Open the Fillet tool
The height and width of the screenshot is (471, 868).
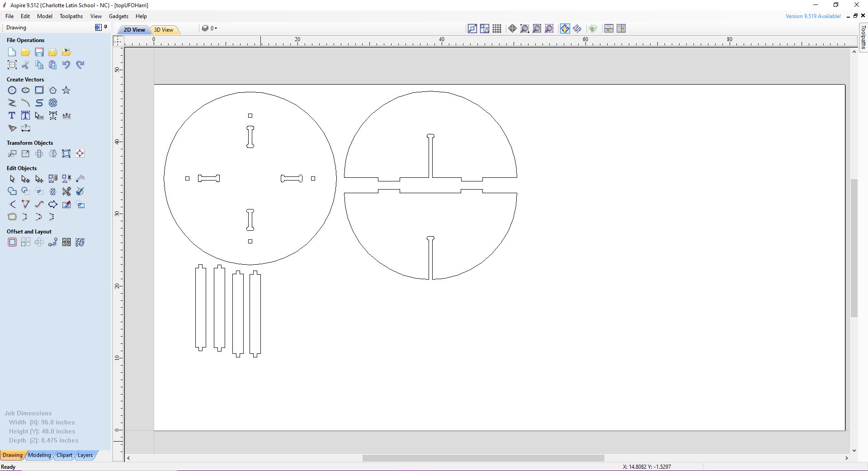click(x=12, y=204)
